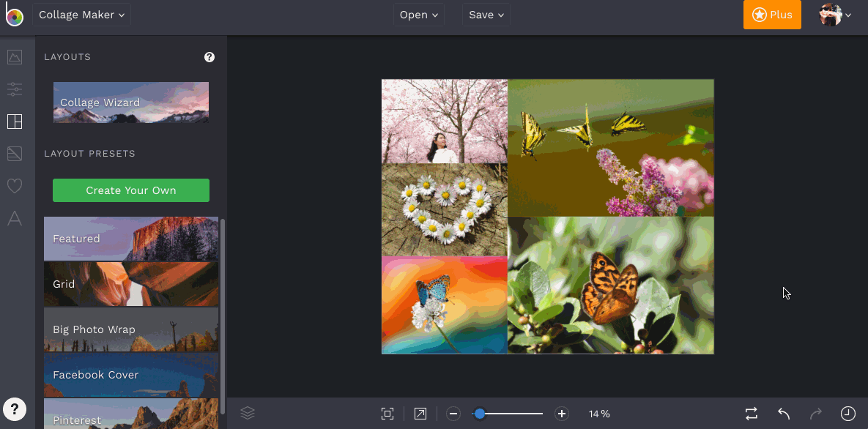
Task: Open the Open menu dropdown
Action: pyautogui.click(x=419, y=15)
